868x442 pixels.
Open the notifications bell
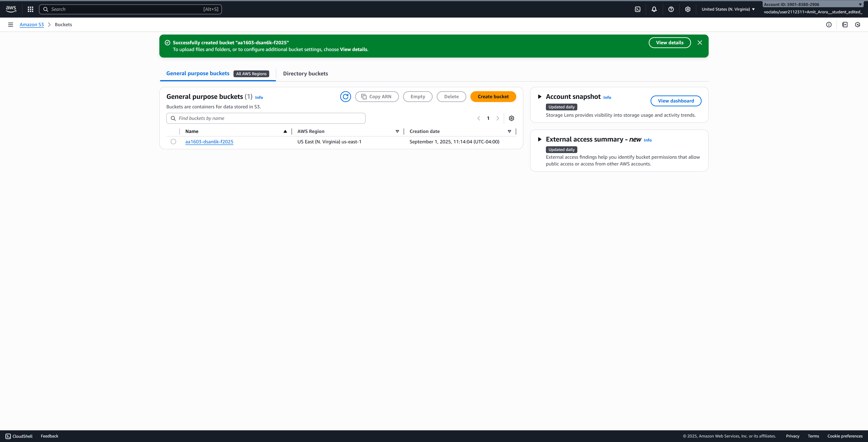[654, 9]
